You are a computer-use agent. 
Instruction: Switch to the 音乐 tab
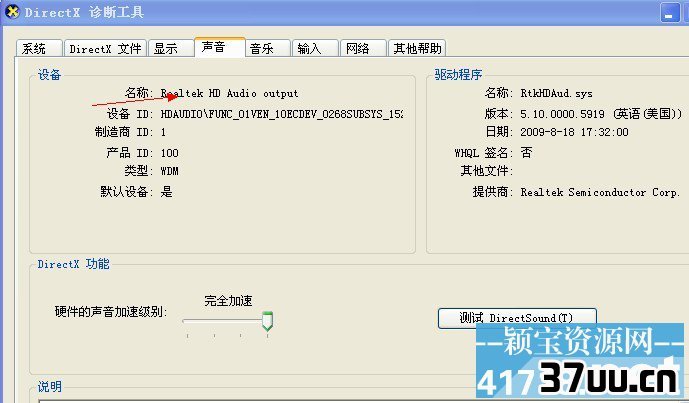[x=268, y=48]
